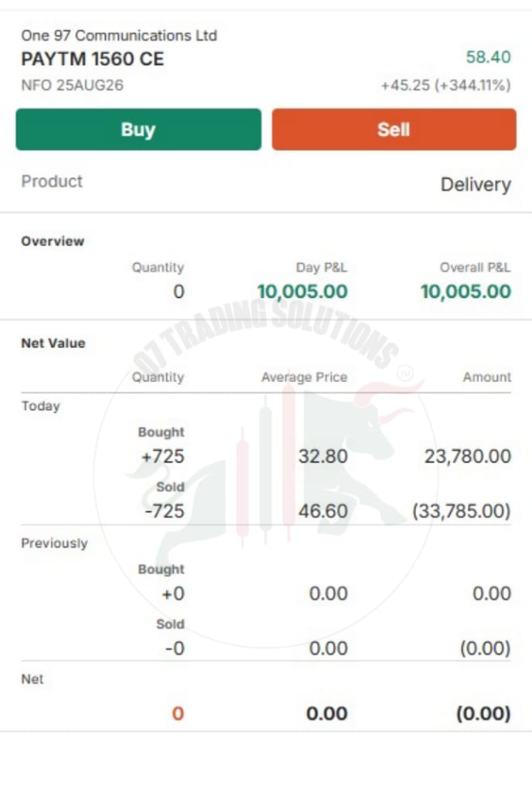Select the PAYTM 1560 CE symbol title
The width and height of the screenshot is (532, 792).
(x=92, y=59)
